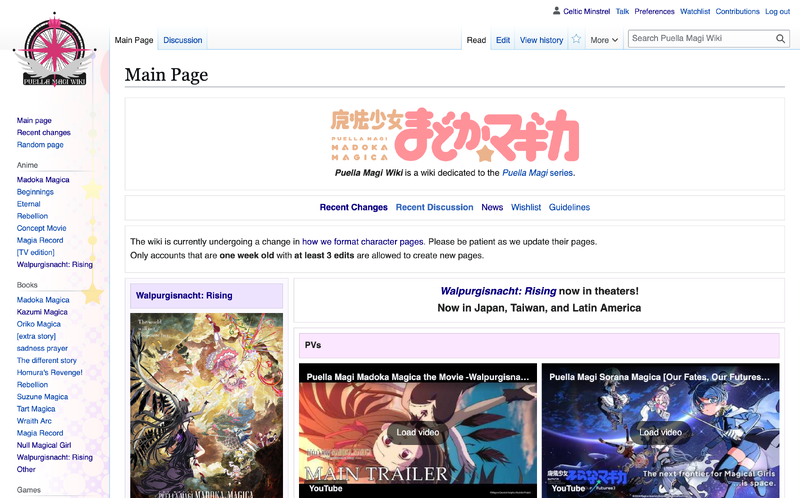Open the More dropdown menu
The image size is (800, 498).
tap(604, 40)
